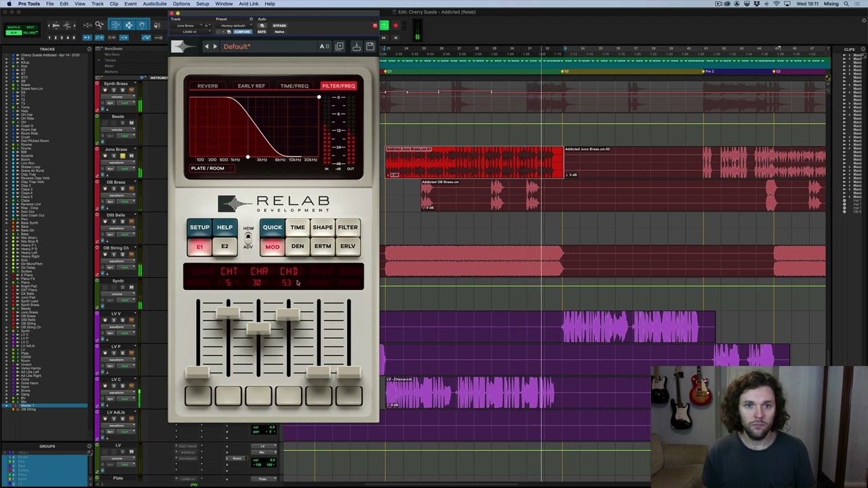Enable Slip edit mode
The height and width of the screenshot is (488, 868).
coord(14,33)
